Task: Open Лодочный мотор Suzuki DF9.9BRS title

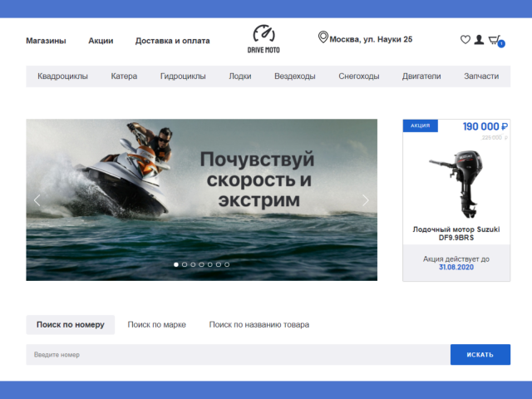Action: point(456,234)
